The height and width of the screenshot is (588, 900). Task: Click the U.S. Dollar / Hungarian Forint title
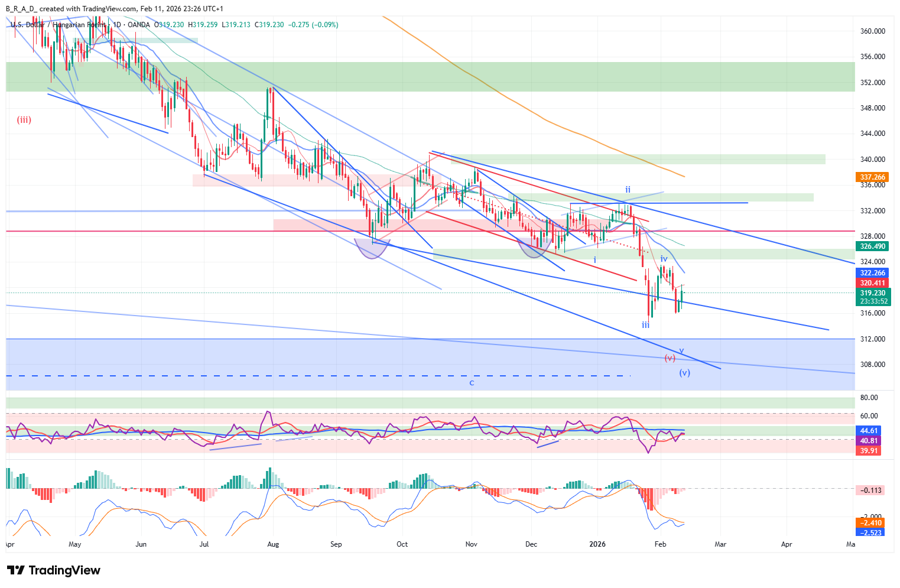pos(58,25)
